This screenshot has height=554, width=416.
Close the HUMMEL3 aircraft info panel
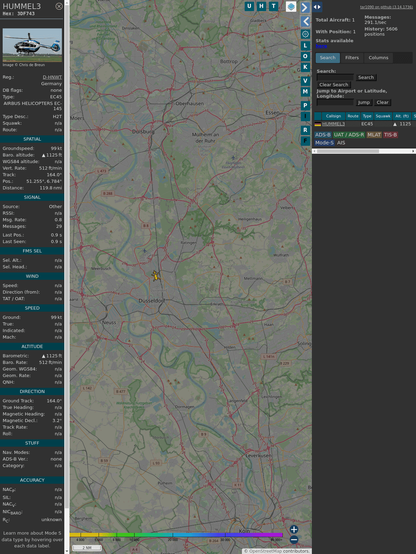tap(59, 6)
